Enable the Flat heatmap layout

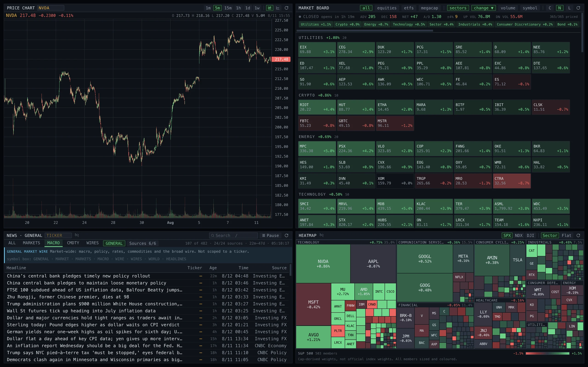(566, 235)
